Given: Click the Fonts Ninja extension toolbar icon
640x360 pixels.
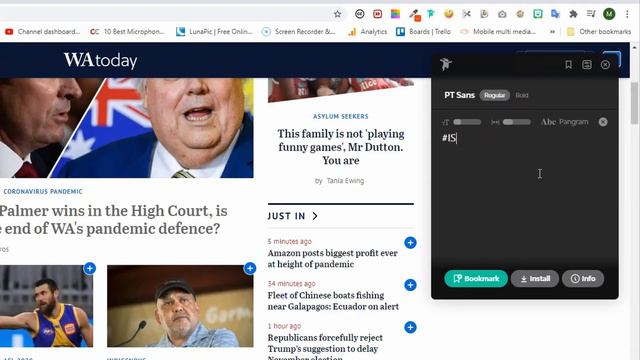Looking at the screenshot, I should pyautogui.click(x=431, y=14).
